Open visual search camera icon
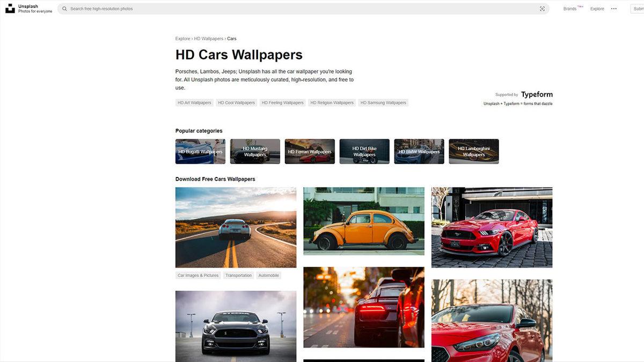Image resolution: width=644 pixels, height=362 pixels. [x=542, y=9]
